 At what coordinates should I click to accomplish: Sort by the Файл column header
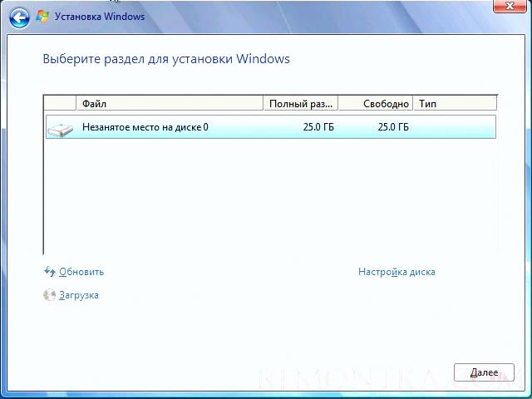[170, 103]
